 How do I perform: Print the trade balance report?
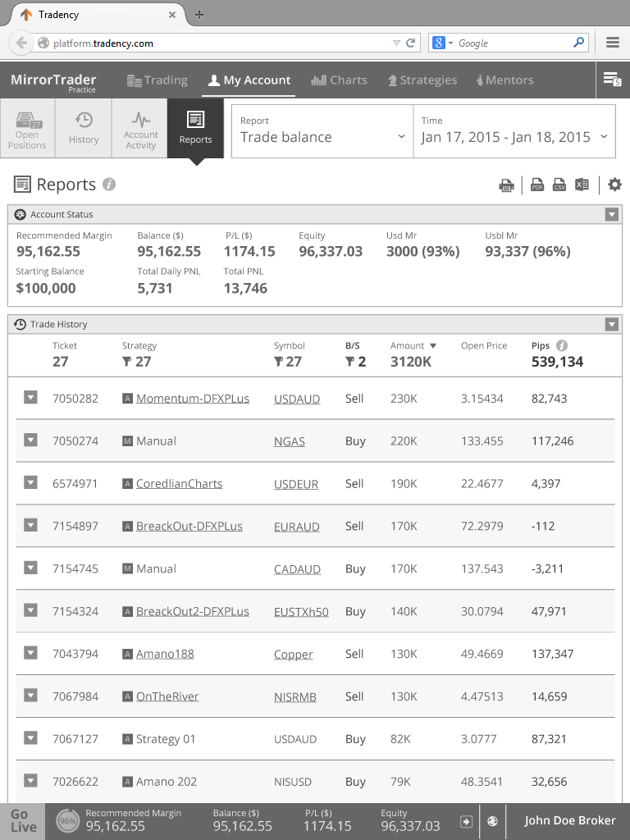506,185
